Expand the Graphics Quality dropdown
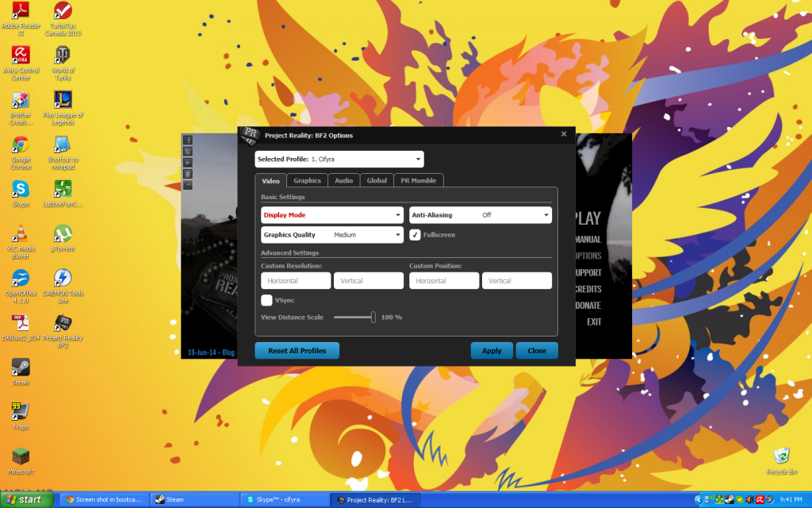Image resolution: width=812 pixels, height=508 pixels. [332, 235]
